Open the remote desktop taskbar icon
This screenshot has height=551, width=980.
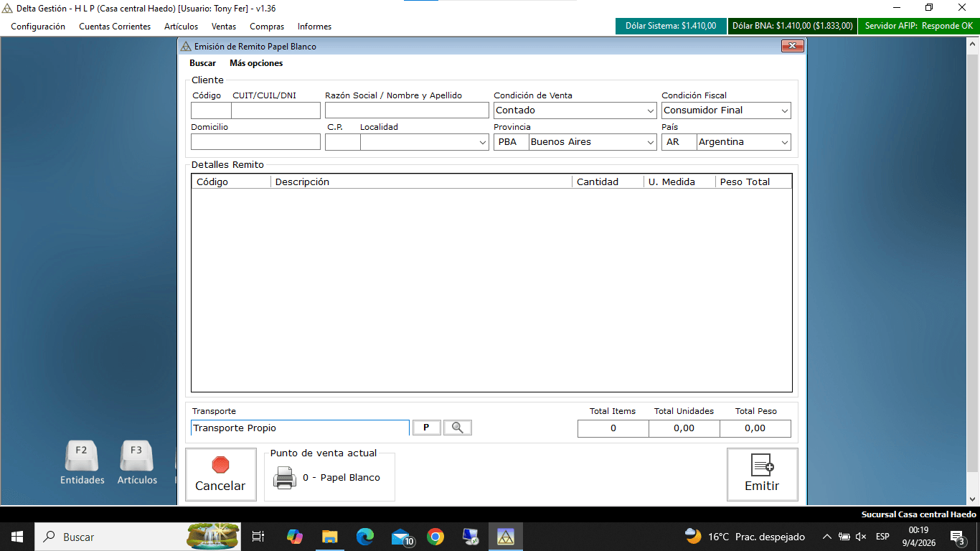(471, 537)
